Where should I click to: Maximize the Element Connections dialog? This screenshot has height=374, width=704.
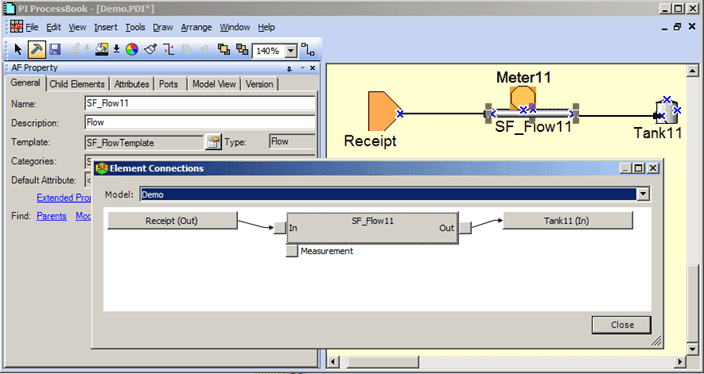(x=638, y=168)
